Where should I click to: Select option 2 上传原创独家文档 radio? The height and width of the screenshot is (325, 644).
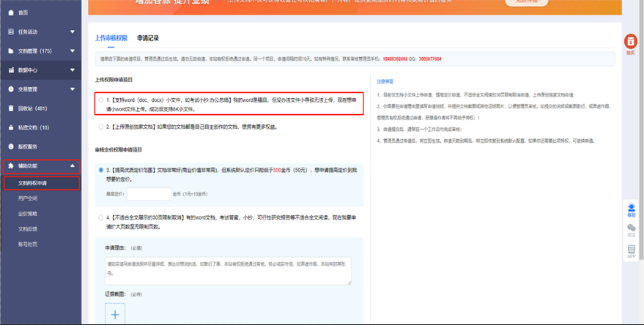[100, 127]
